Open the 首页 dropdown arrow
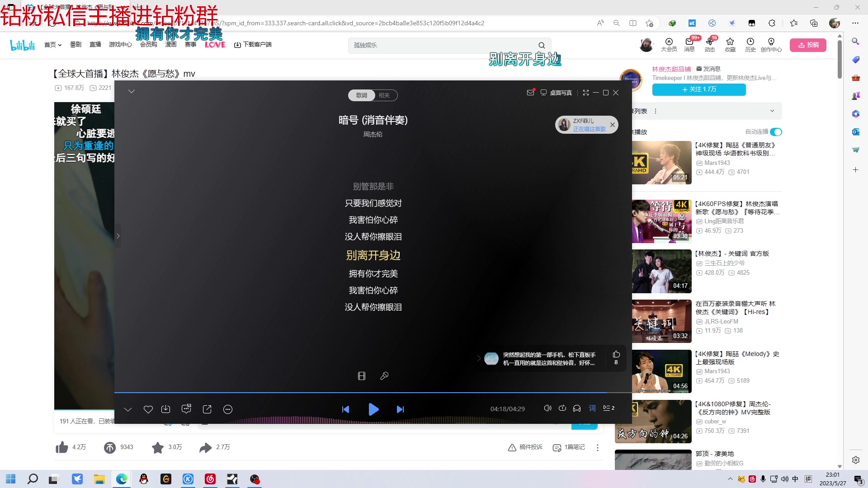This screenshot has width=868, height=488. pos(59,44)
